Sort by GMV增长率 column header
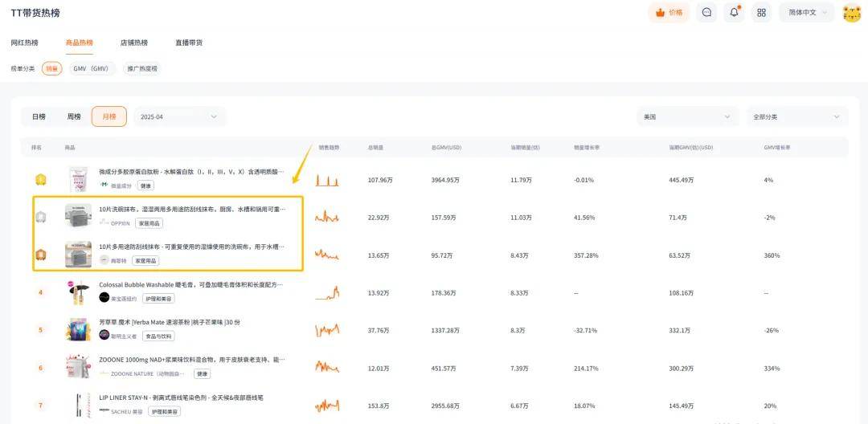The height and width of the screenshot is (424, 868). [776, 148]
